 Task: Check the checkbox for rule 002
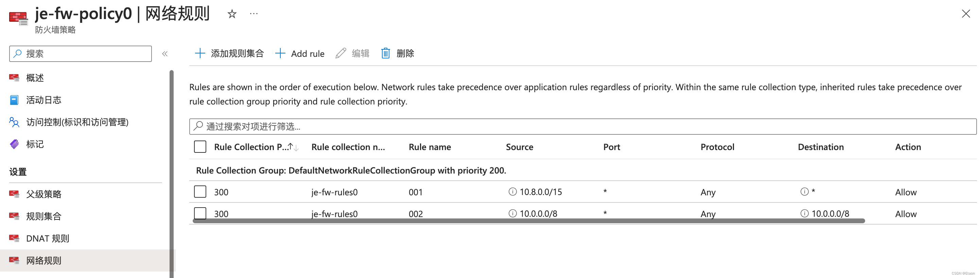click(x=200, y=214)
